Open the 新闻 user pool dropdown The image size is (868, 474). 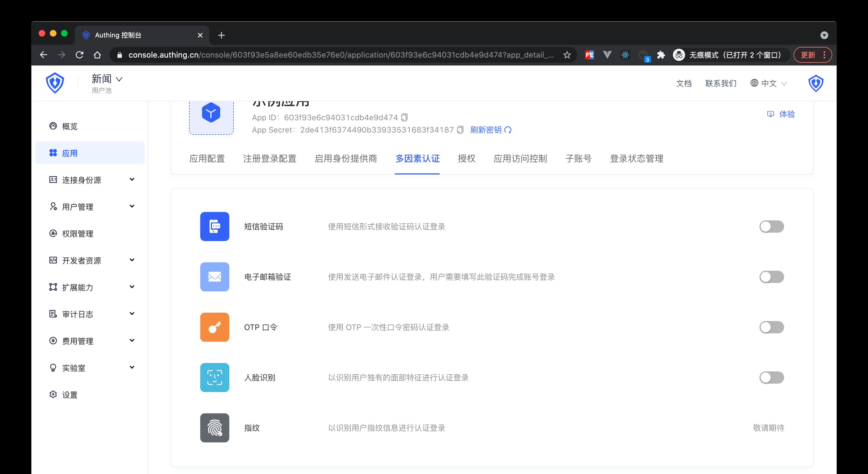(x=107, y=79)
